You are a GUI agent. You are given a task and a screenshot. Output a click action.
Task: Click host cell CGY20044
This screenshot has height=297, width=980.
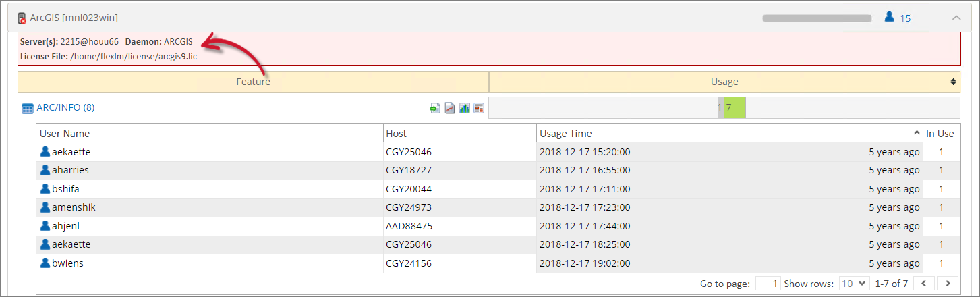click(x=409, y=189)
